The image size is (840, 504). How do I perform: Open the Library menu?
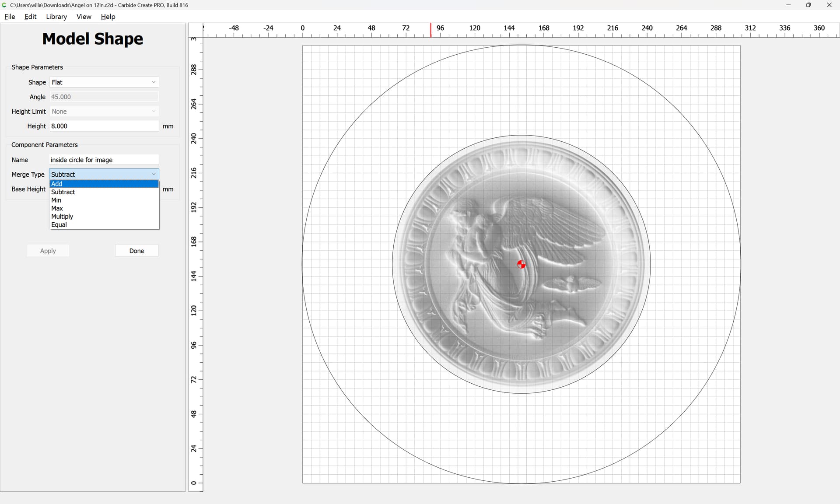(56, 17)
